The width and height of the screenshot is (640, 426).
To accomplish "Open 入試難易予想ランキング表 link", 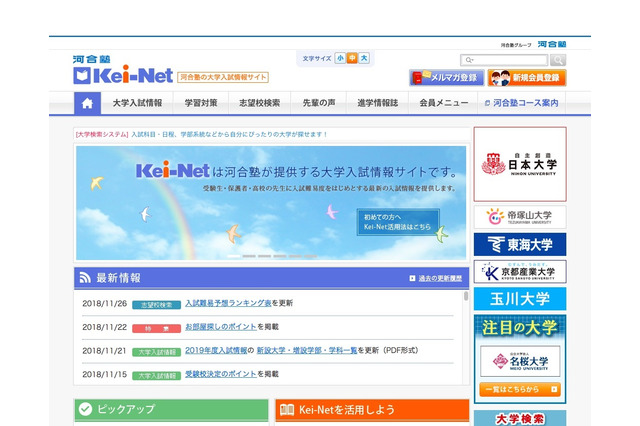I will click(228, 303).
